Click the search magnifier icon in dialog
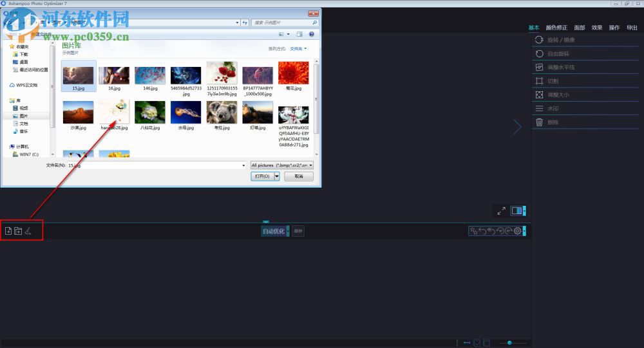The height and width of the screenshot is (348, 644). click(315, 23)
